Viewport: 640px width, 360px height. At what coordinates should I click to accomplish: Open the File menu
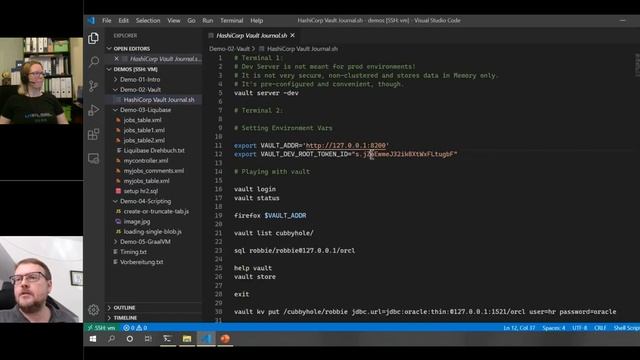coord(107,20)
